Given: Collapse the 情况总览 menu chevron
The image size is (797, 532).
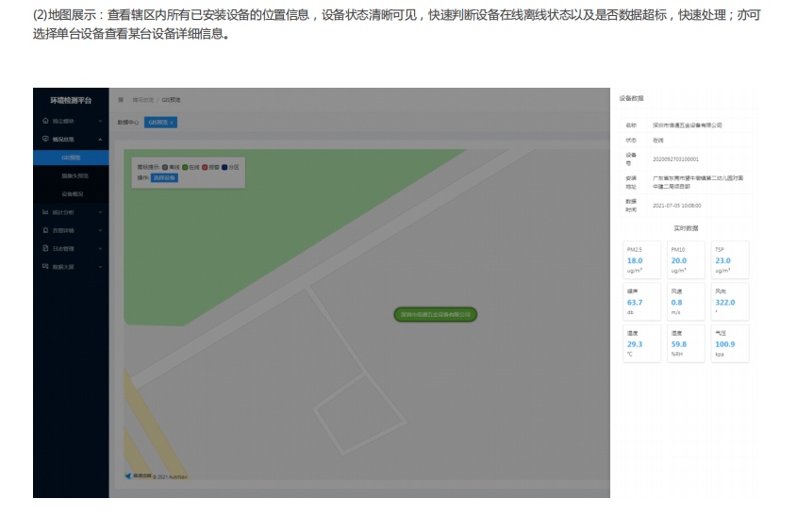Looking at the screenshot, I should (100, 140).
